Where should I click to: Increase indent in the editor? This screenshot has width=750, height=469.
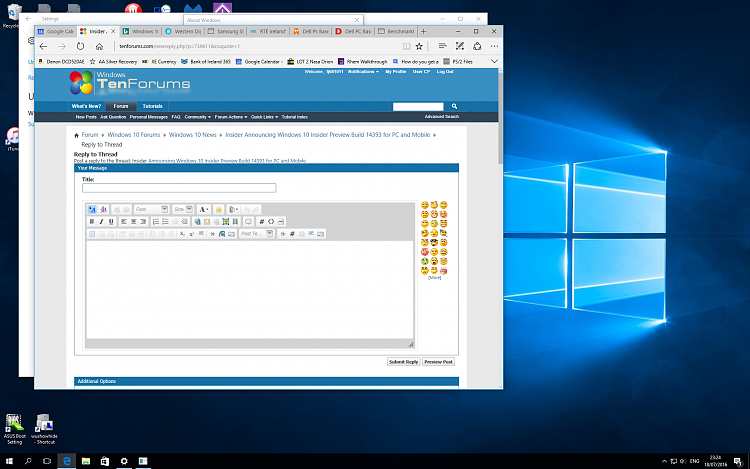pyautogui.click(x=184, y=221)
